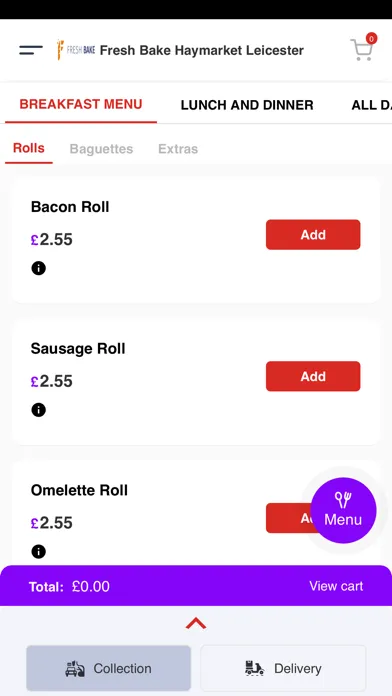Select Delivery order option
The height and width of the screenshot is (696, 392).
(283, 668)
